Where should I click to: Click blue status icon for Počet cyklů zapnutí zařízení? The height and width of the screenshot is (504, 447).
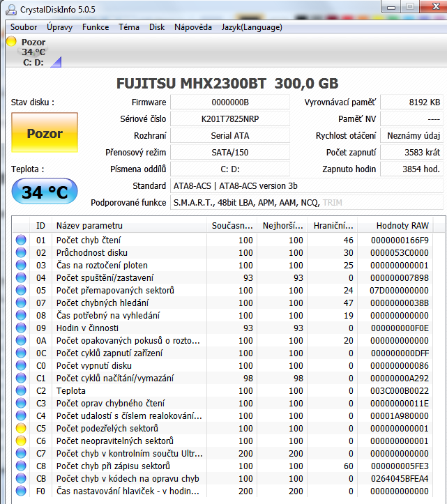pos(21,353)
